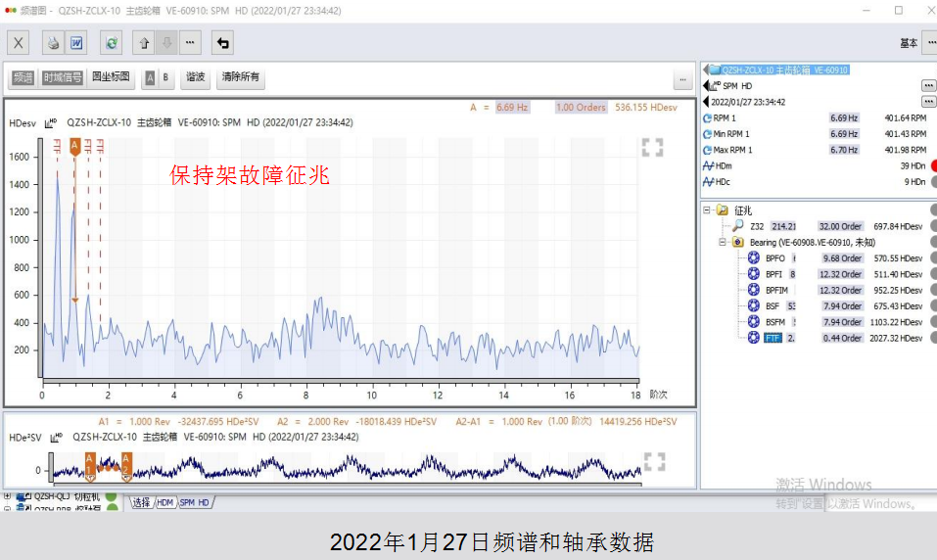The width and height of the screenshot is (937, 560).
Task: Maximize the spectrum chart with fullscreen icon
Action: tap(653, 147)
